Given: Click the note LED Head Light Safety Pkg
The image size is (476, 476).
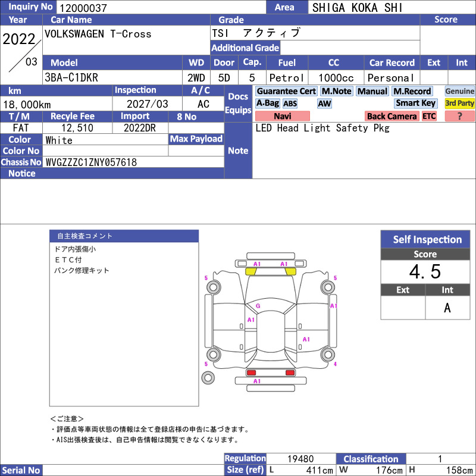Looking at the screenshot, I should click(x=322, y=128).
